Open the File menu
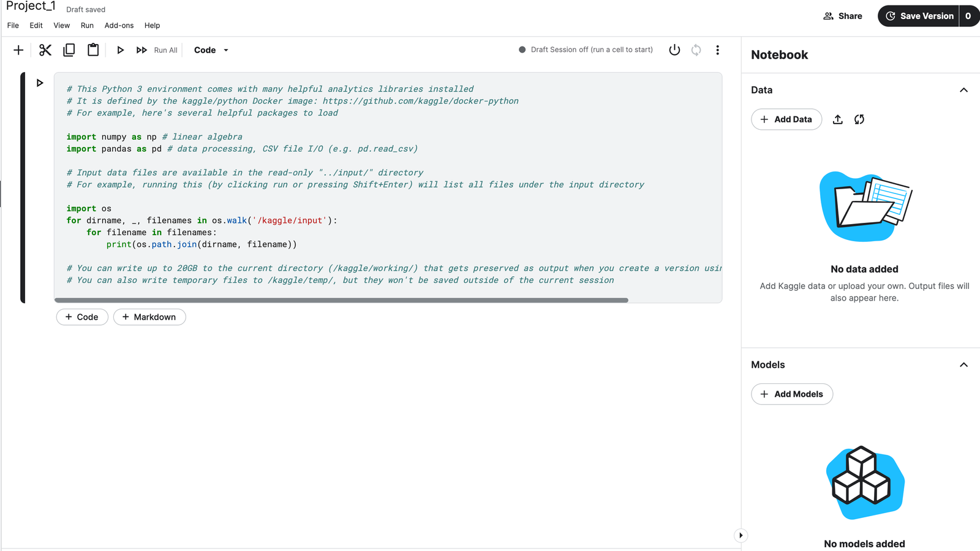The width and height of the screenshot is (980, 551). [12, 25]
